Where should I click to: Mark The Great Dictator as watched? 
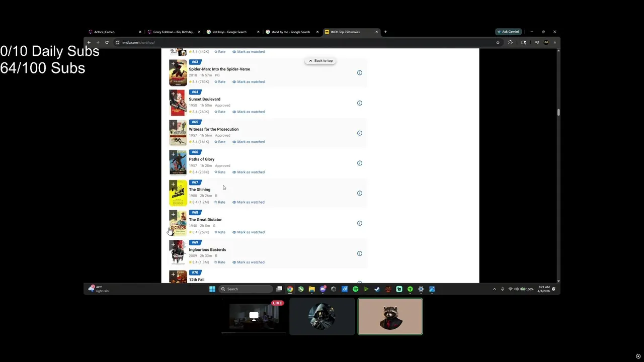click(249, 232)
